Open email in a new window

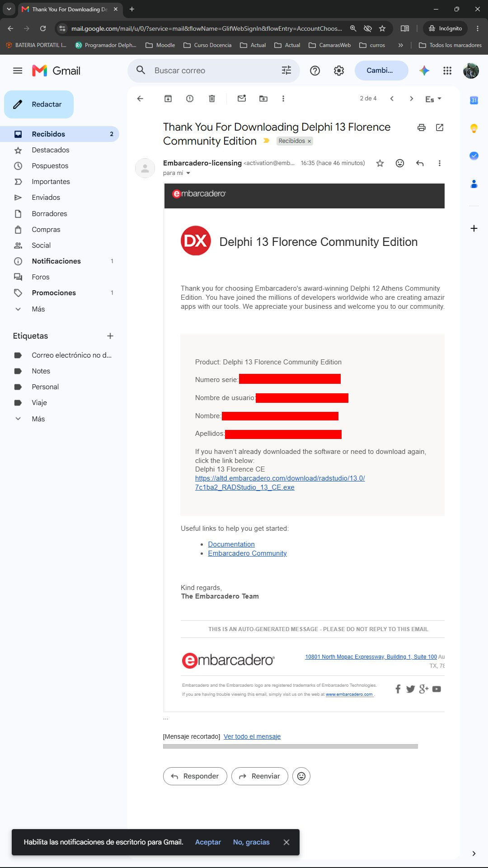pyautogui.click(x=440, y=127)
